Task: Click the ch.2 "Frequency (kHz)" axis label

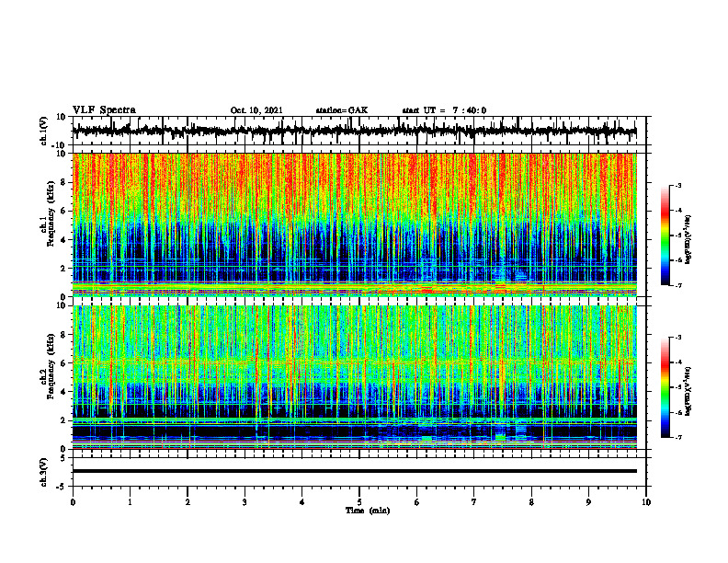Action: tap(51, 367)
